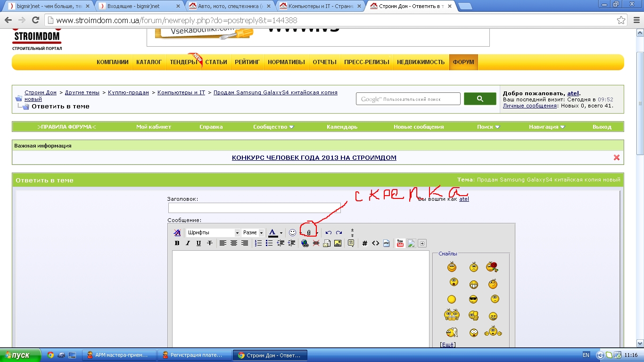Click the paperclip attachment icon
This screenshot has width=644, height=362.
[309, 233]
